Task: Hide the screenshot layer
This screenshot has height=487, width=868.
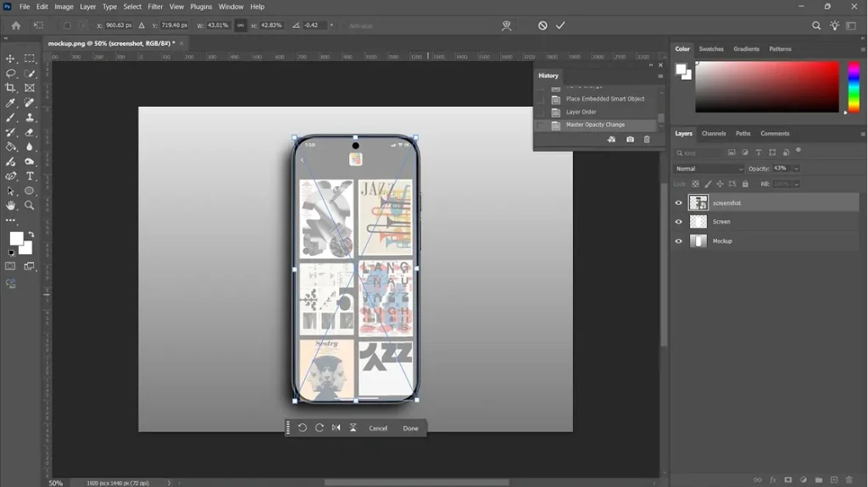Action: 679,203
